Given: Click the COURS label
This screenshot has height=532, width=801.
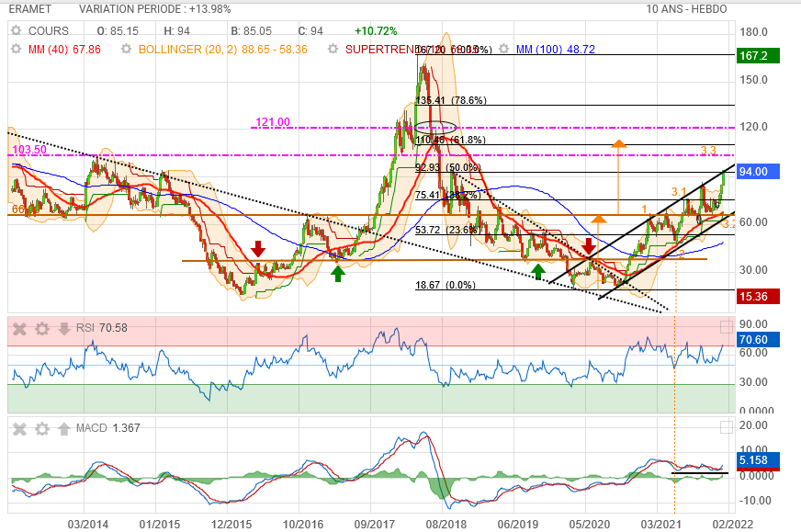Looking at the screenshot, I should [49, 31].
